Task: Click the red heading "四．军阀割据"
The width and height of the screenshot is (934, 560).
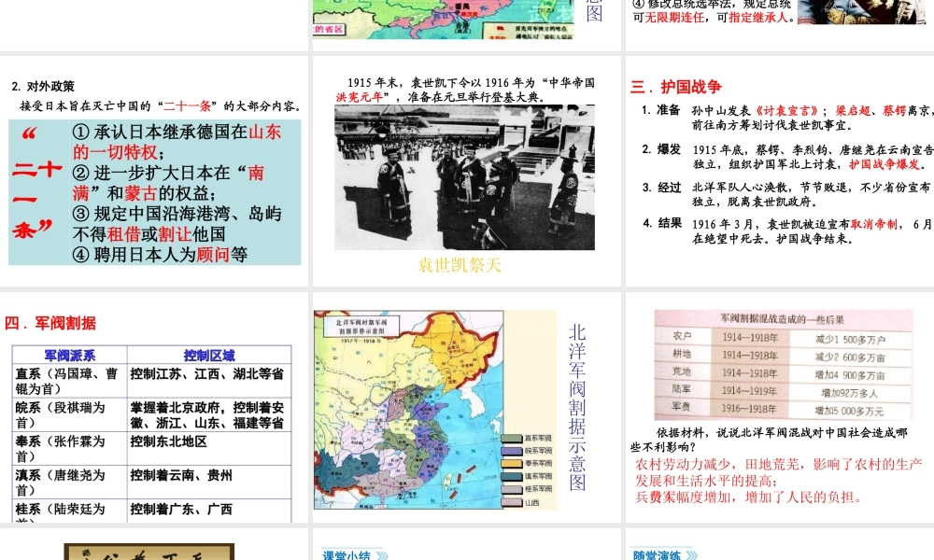Action: point(50,323)
